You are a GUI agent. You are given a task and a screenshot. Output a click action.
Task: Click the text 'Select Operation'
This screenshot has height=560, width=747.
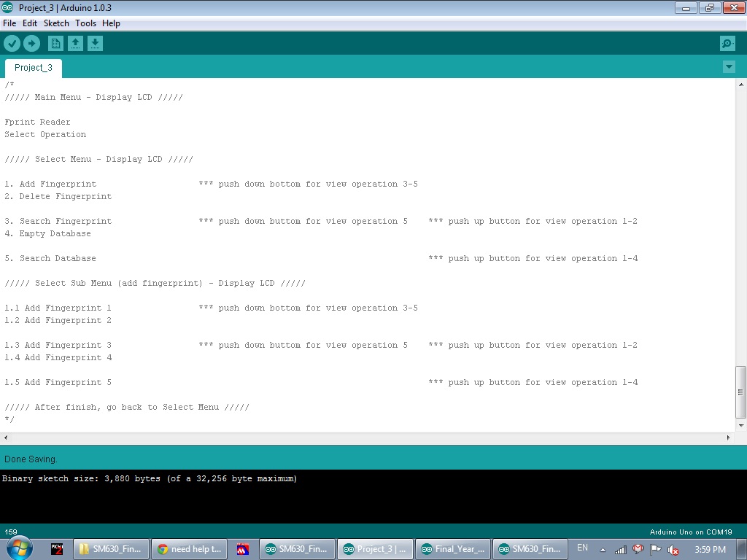(45, 134)
